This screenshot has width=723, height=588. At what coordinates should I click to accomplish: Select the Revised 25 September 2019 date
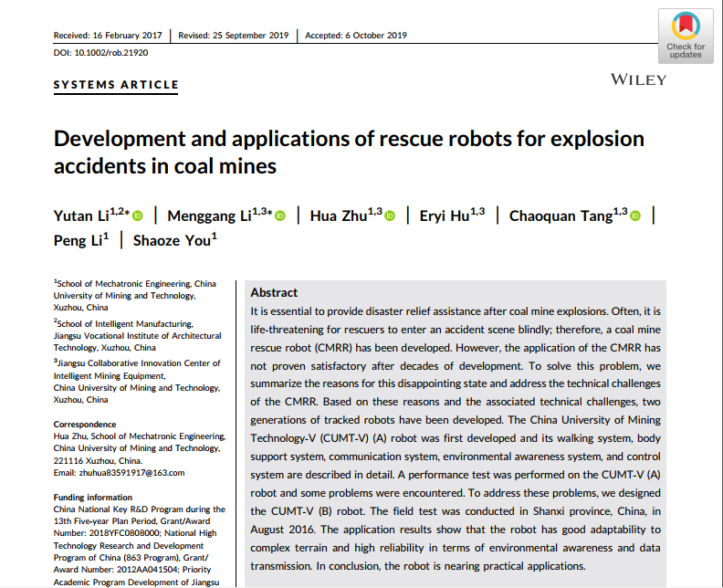(234, 36)
